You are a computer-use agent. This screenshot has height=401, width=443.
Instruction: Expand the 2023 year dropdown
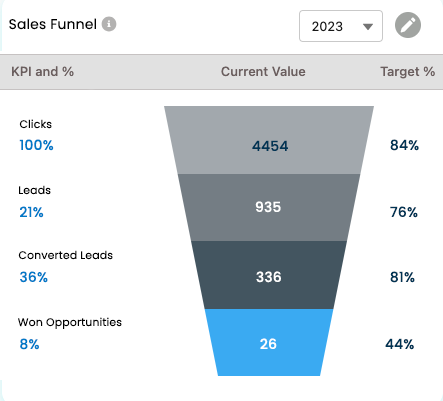[341, 26]
